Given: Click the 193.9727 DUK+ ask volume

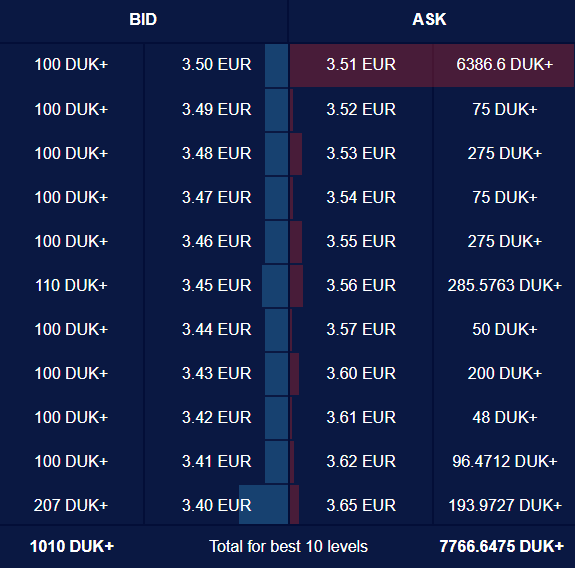Looking at the screenshot, I should pyautogui.click(x=505, y=505).
